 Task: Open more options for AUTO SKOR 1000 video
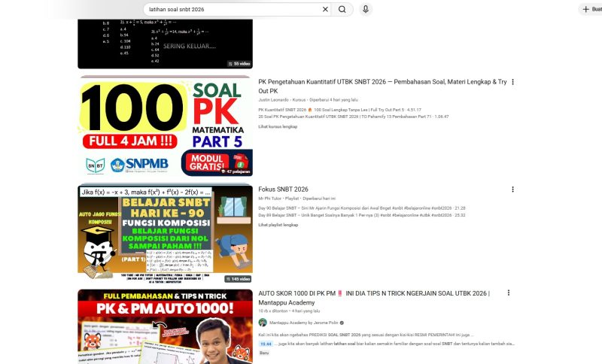(x=509, y=293)
